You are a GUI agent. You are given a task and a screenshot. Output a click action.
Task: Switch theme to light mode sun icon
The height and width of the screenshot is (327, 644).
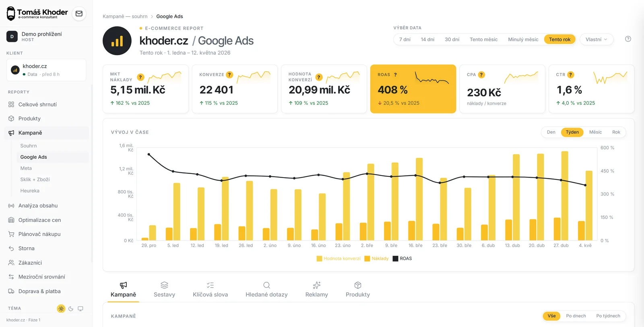(x=61, y=309)
